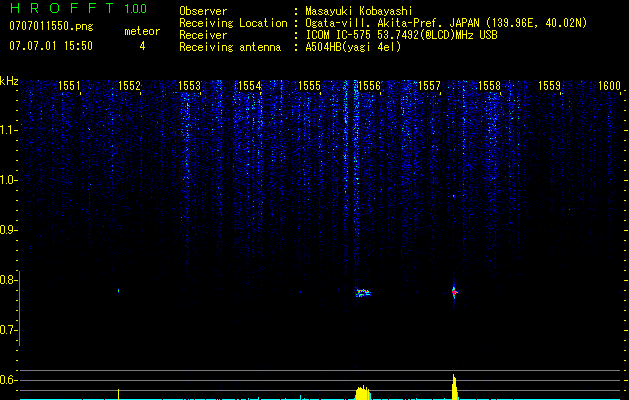
Task: Click the broad yellow power bar at 1556
Action: point(363,392)
